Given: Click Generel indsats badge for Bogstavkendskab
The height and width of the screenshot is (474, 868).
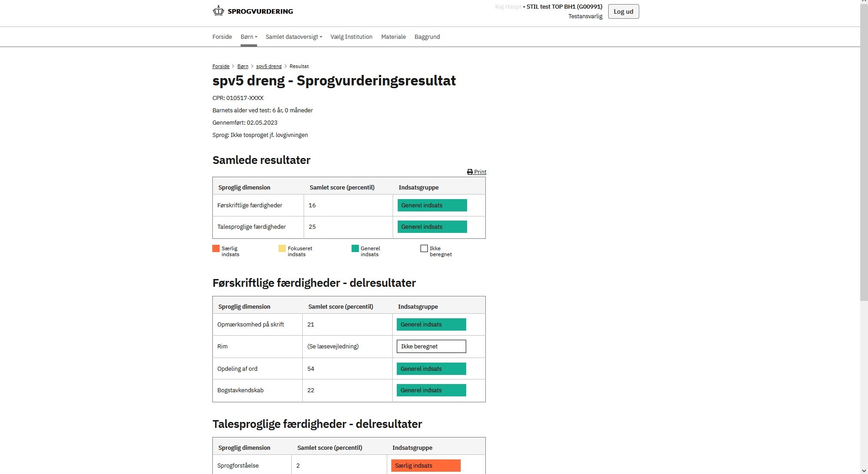Looking at the screenshot, I should [431, 390].
